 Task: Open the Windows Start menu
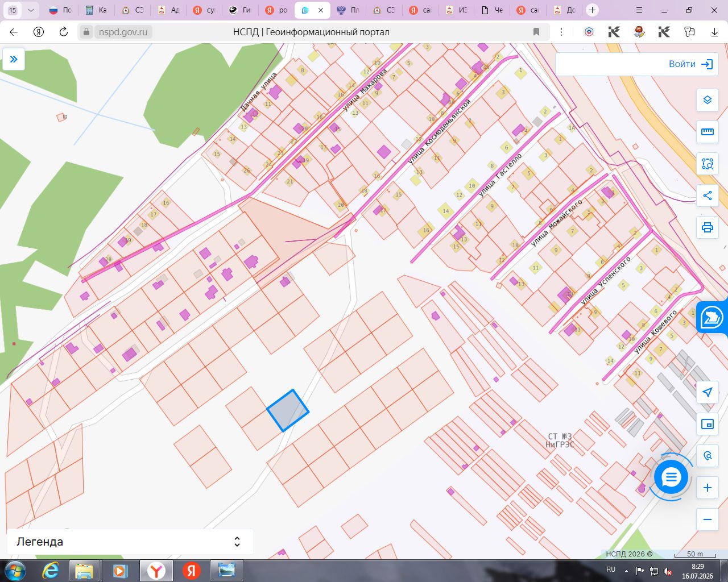[x=15, y=570]
